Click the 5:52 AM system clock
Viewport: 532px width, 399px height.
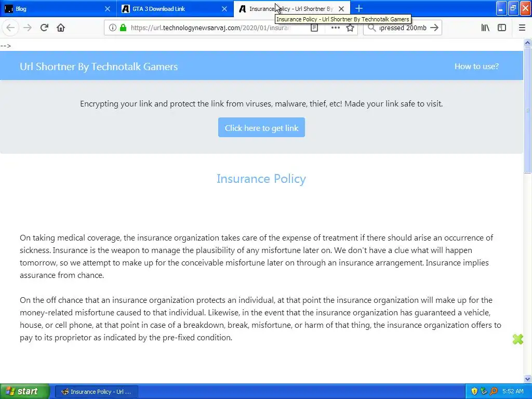[x=513, y=392]
